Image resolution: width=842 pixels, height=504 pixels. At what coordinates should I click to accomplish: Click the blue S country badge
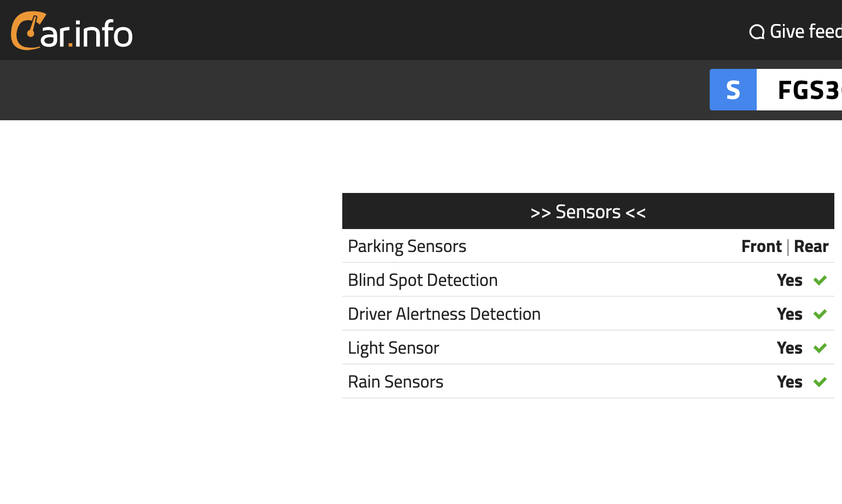coord(733,90)
